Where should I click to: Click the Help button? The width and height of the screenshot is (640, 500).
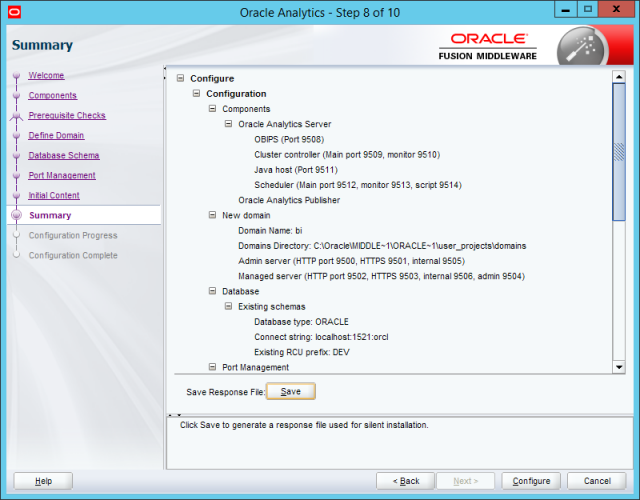43,481
